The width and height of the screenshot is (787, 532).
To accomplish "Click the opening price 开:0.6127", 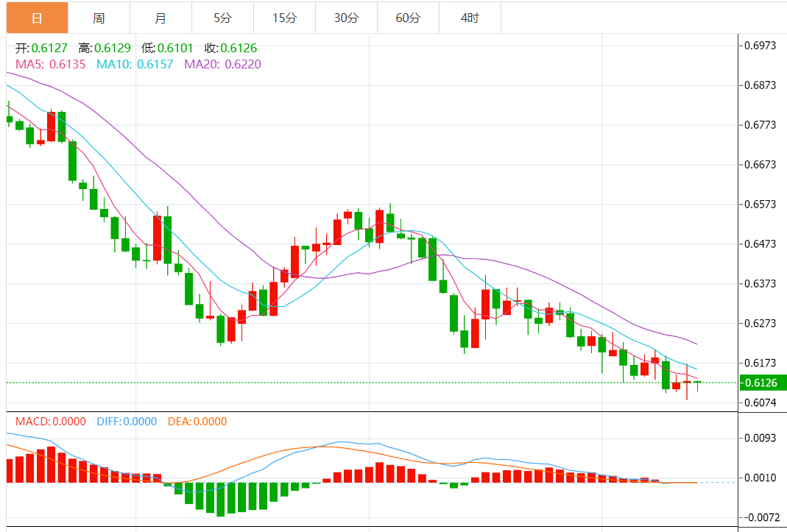I will click(41, 48).
